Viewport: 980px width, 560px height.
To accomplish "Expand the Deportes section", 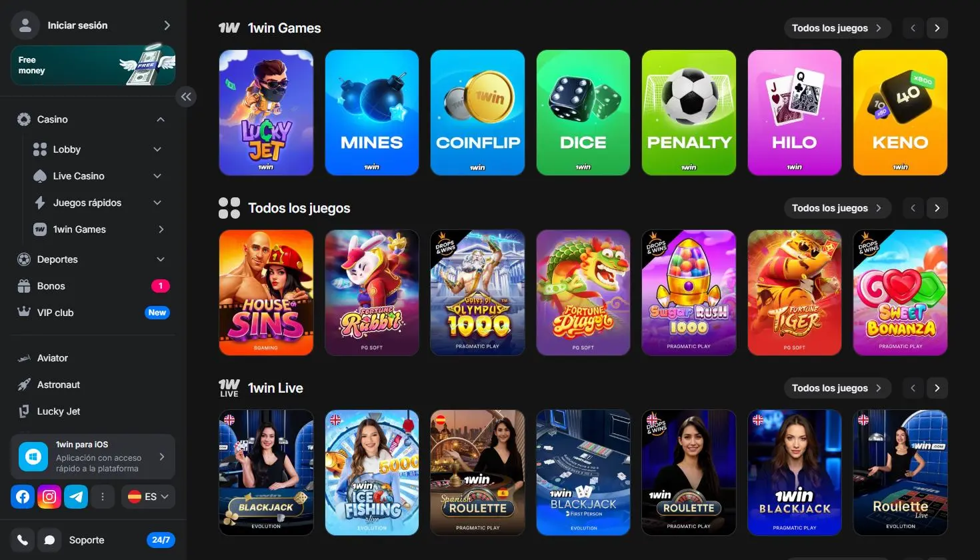I will pyautogui.click(x=161, y=259).
